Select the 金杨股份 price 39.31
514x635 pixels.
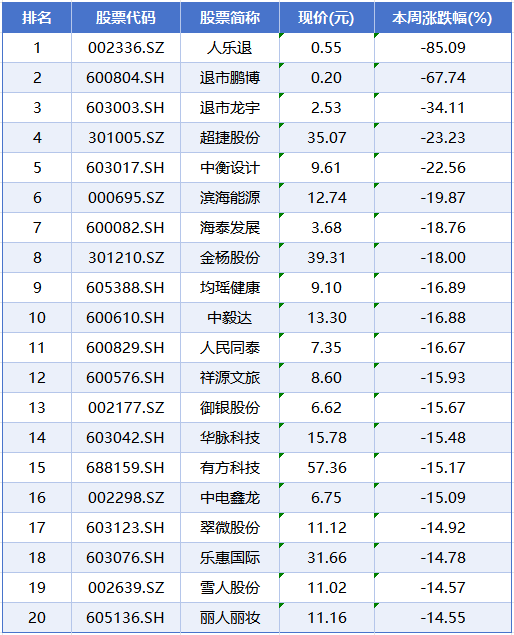pyautogui.click(x=326, y=258)
